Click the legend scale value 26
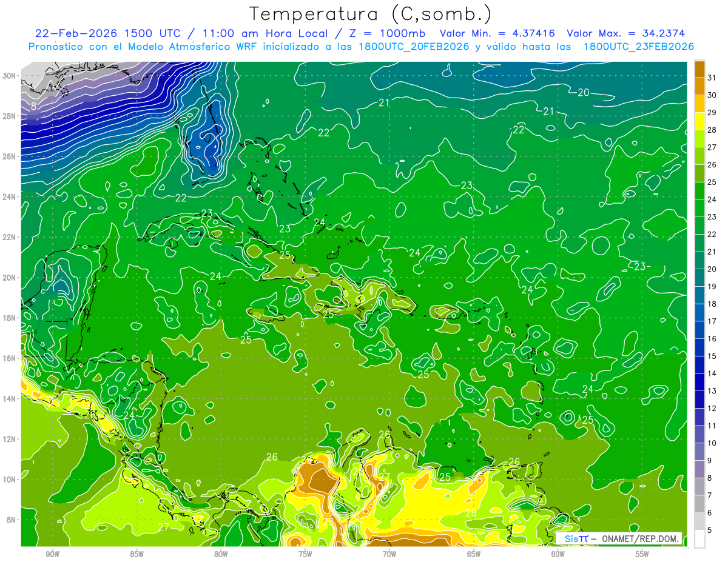The height and width of the screenshot is (562, 728). tap(712, 165)
